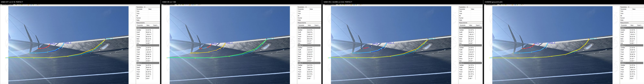This screenshot has height=84, width=644.
Task: Click BS parameter row in SAM3 ON err 1.86 panel
Action: (x=309, y=16)
